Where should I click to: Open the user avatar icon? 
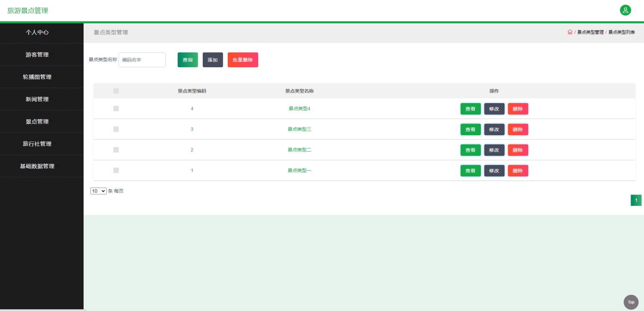pyautogui.click(x=626, y=10)
